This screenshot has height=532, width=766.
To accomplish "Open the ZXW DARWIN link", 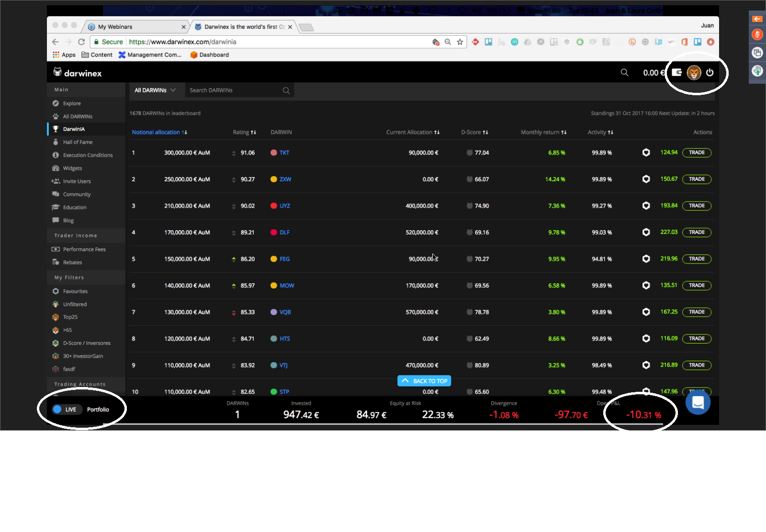I will click(285, 179).
